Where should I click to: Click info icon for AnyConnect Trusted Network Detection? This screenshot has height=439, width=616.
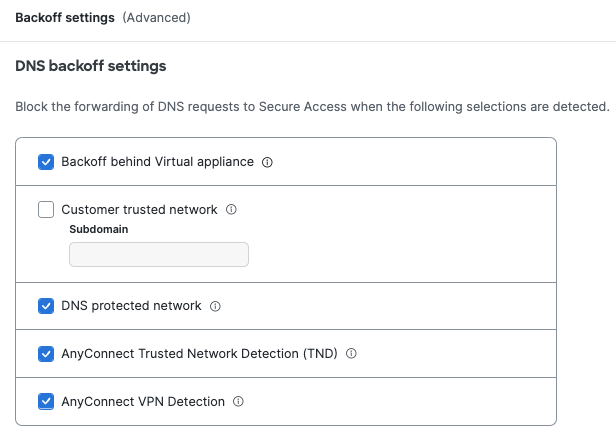pos(351,354)
